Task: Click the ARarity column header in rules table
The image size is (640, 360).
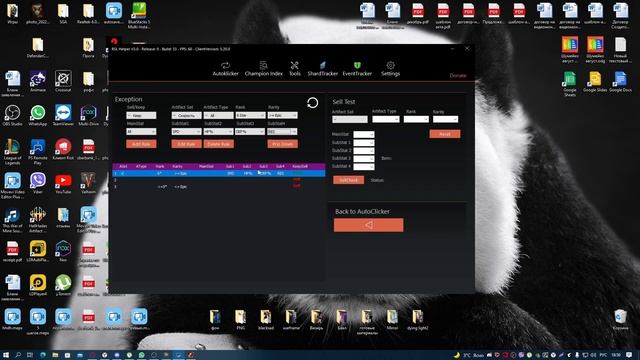Action: point(178,166)
